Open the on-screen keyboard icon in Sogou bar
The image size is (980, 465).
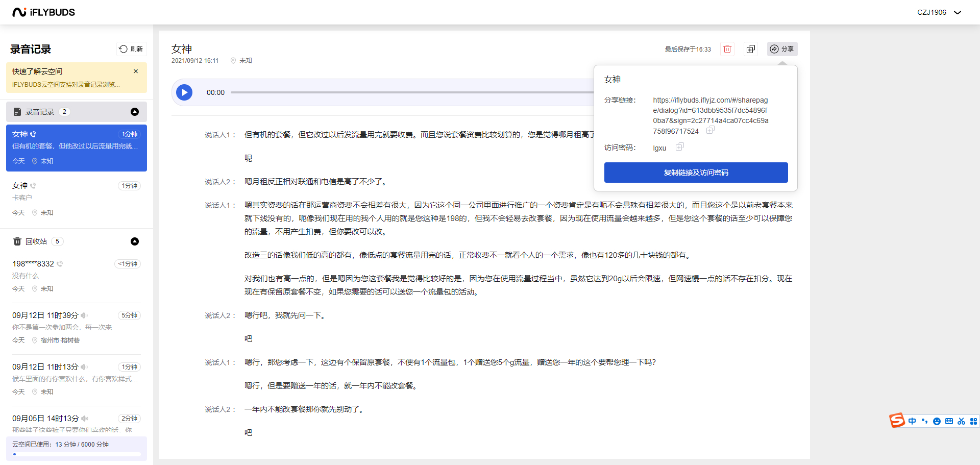pos(949,421)
